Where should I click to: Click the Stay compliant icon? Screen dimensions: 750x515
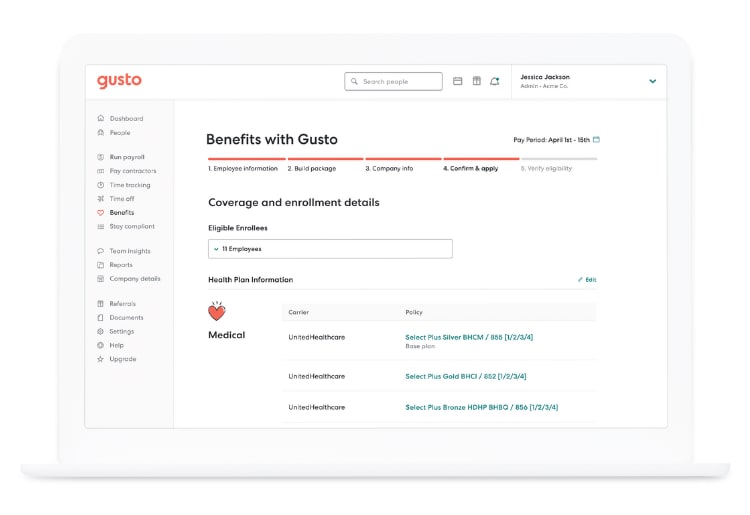tap(100, 227)
